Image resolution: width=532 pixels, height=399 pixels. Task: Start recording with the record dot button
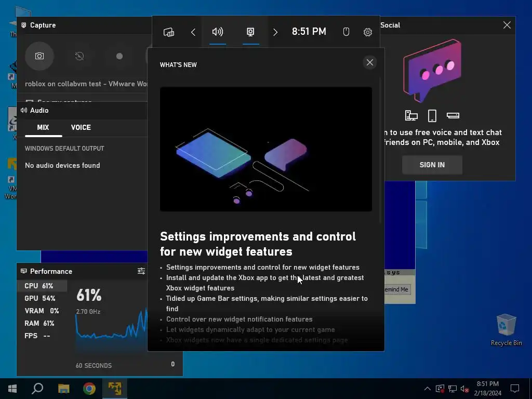click(x=119, y=56)
